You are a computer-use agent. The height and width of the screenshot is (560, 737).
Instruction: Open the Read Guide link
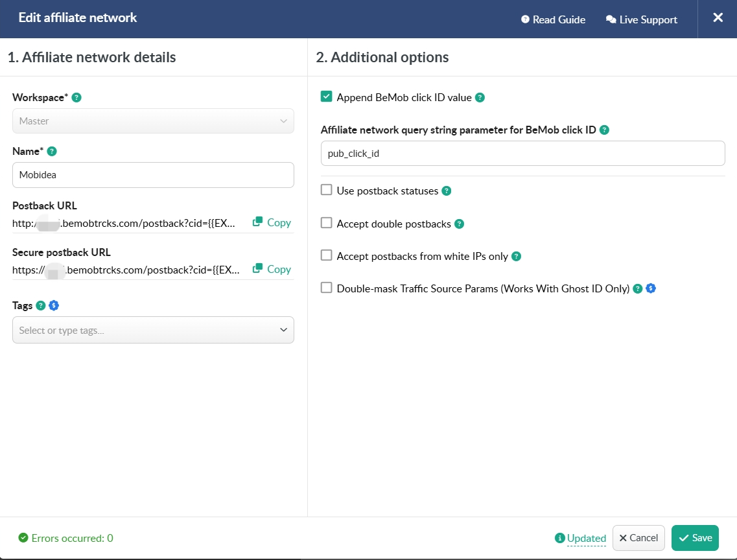[x=553, y=19]
